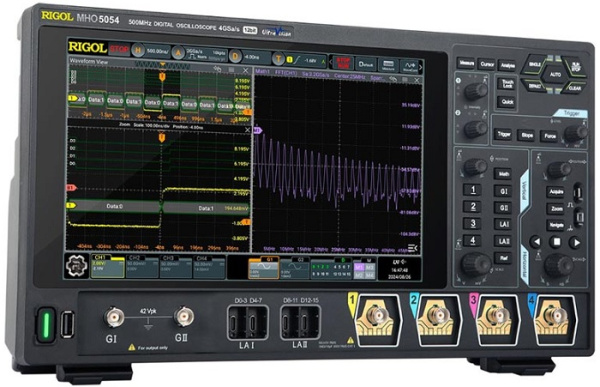Tap the orange H horizontal settings icon
This screenshot has width=600, height=387.
[x=138, y=50]
